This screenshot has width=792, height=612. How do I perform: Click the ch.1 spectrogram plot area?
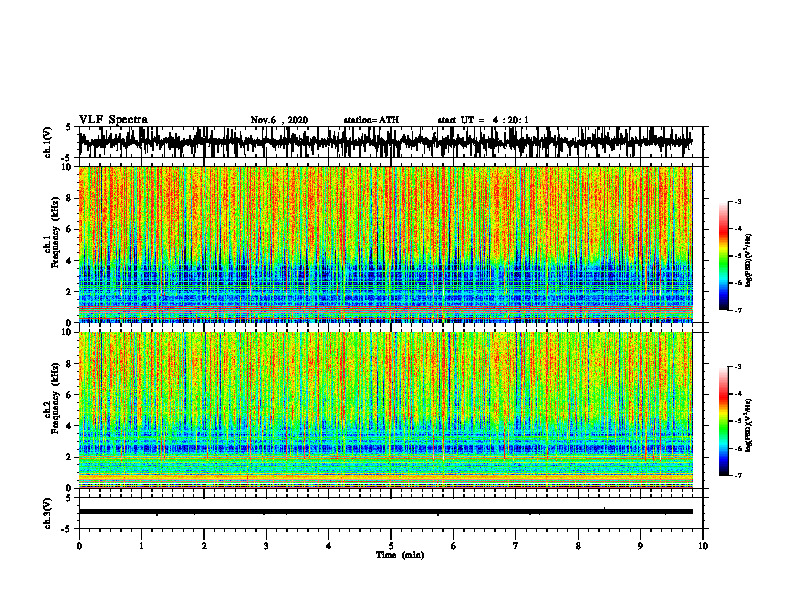(x=385, y=244)
